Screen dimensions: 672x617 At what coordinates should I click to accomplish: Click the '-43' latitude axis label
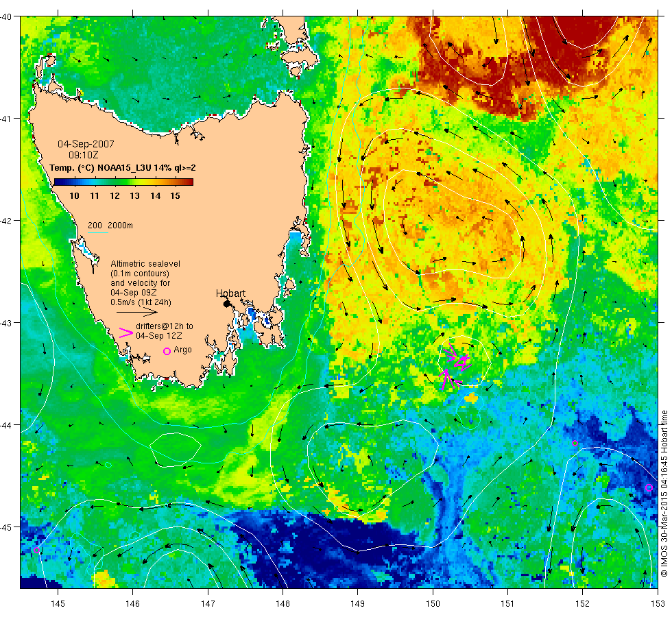[6, 323]
